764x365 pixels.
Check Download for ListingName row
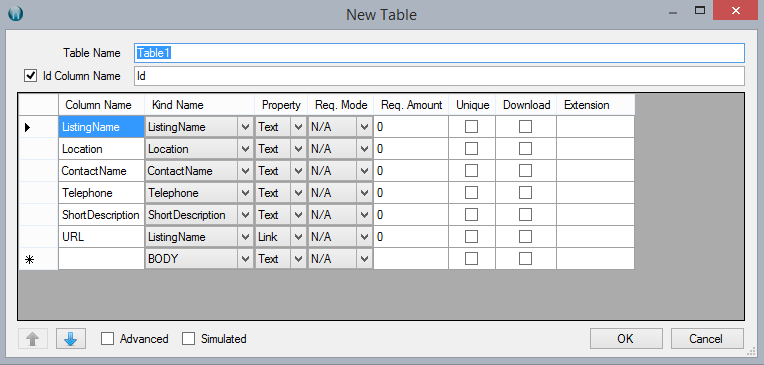point(525,127)
